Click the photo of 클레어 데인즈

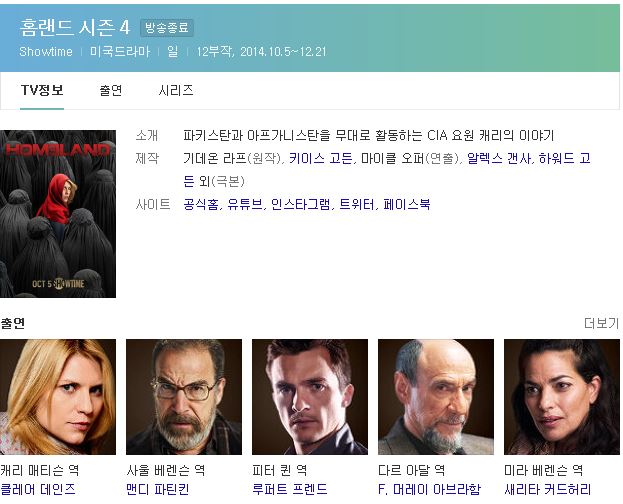(x=58, y=397)
